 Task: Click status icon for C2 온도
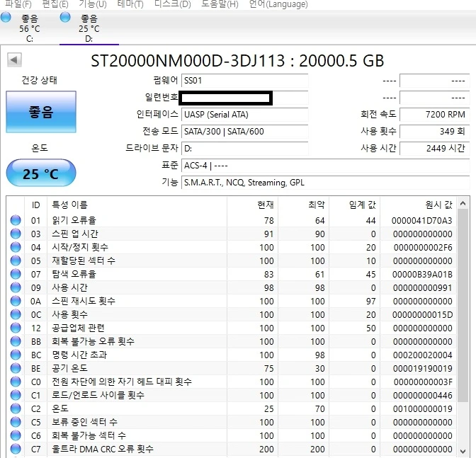click(16, 408)
